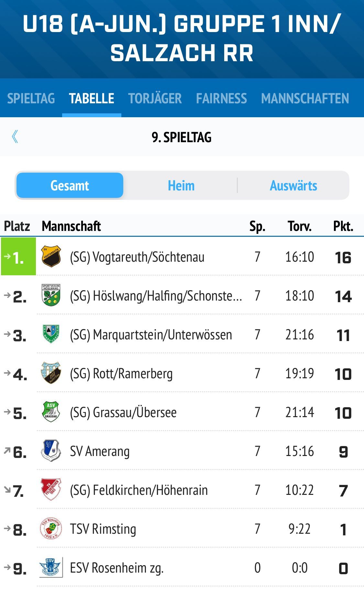Tap the TSV Rimsting round logo
The height and width of the screenshot is (593, 364).
click(x=51, y=529)
